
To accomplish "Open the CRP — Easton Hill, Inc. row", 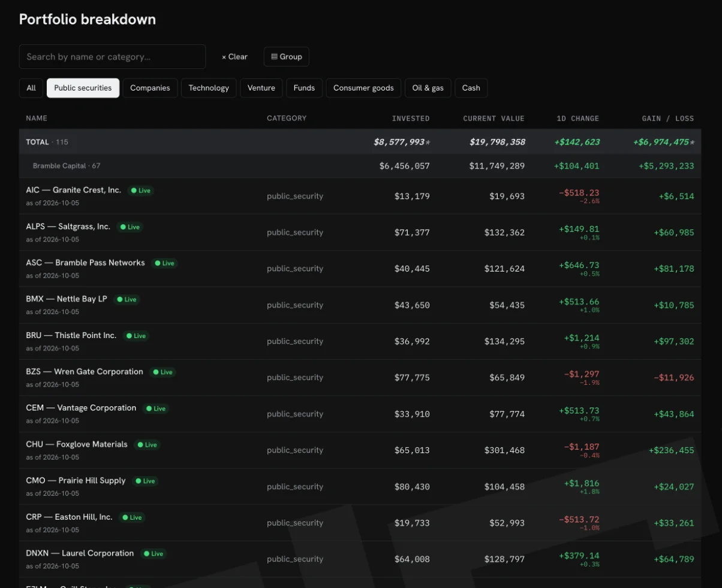I will coord(360,523).
